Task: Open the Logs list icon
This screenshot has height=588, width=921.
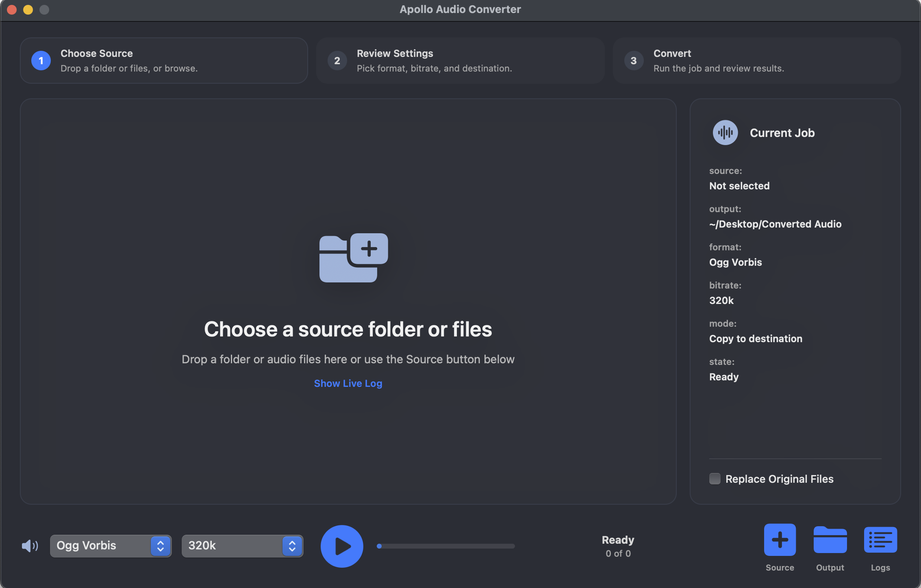Action: pyautogui.click(x=880, y=540)
